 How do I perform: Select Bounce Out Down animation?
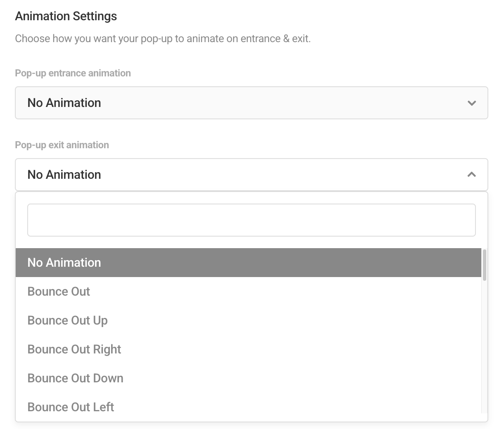[248, 378]
